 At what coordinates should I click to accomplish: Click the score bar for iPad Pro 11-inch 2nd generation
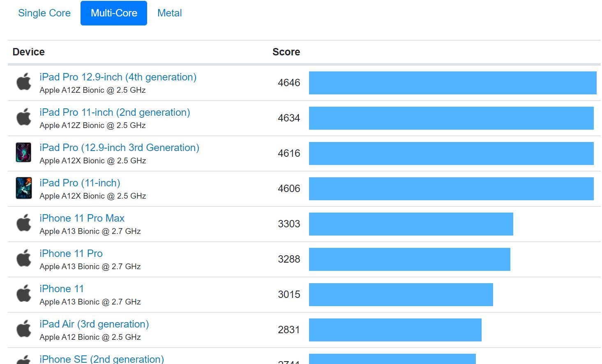pyautogui.click(x=451, y=118)
